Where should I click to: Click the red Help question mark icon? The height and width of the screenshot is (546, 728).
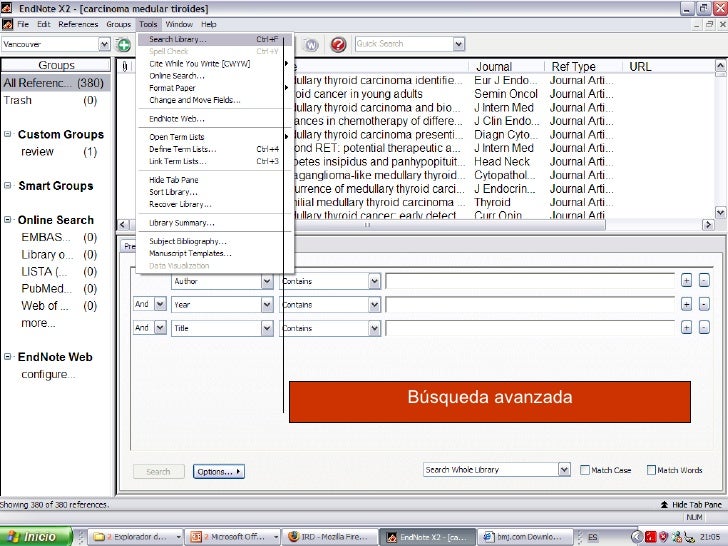(x=338, y=45)
